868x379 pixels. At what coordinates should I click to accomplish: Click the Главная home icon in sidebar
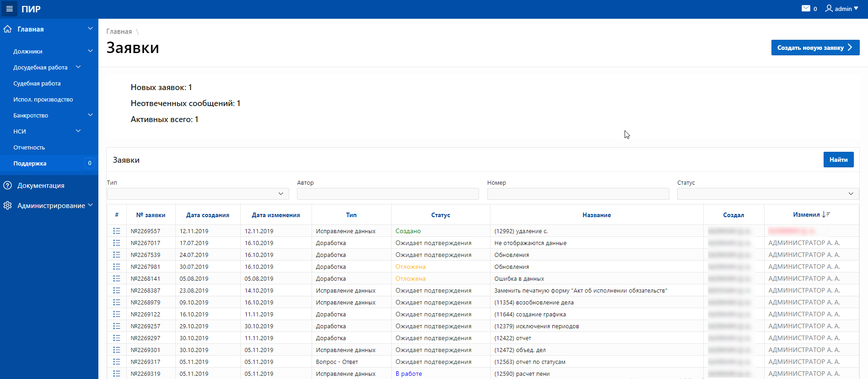point(7,29)
